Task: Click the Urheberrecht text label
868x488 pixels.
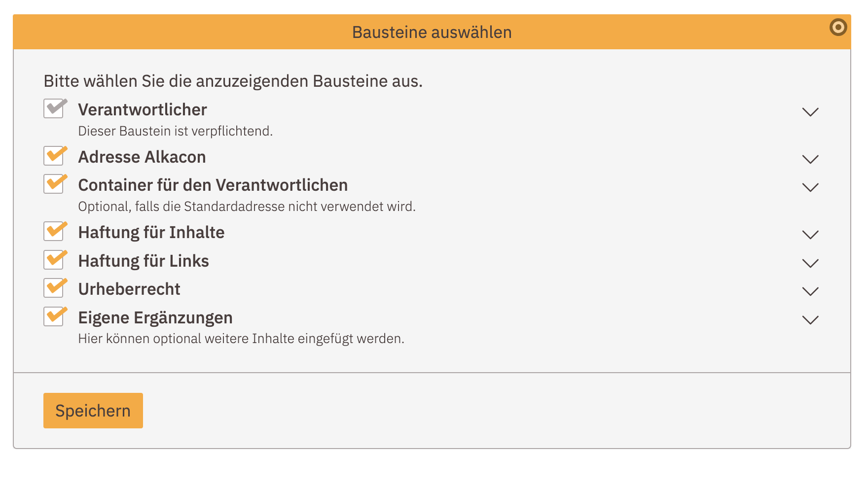Action: (x=129, y=288)
